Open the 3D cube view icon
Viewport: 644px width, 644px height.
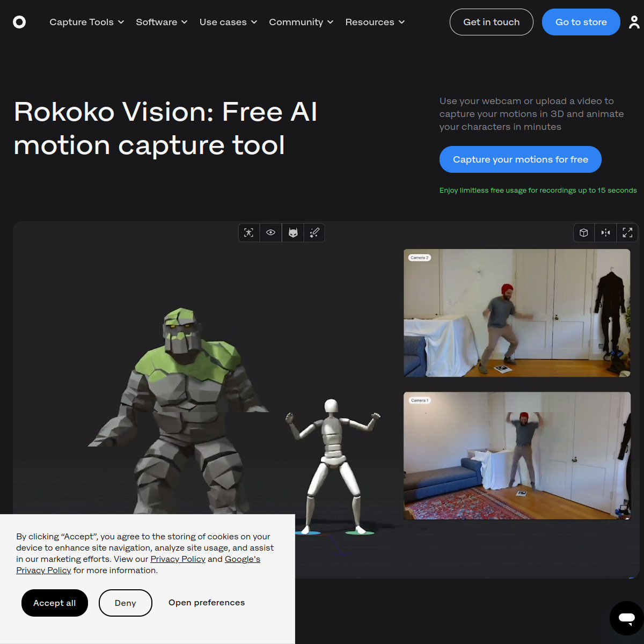coord(583,232)
